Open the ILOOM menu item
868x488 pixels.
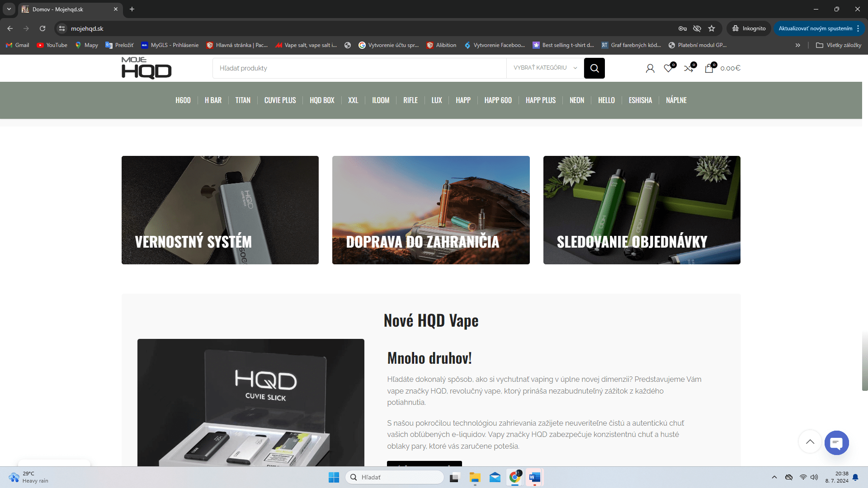381,100
